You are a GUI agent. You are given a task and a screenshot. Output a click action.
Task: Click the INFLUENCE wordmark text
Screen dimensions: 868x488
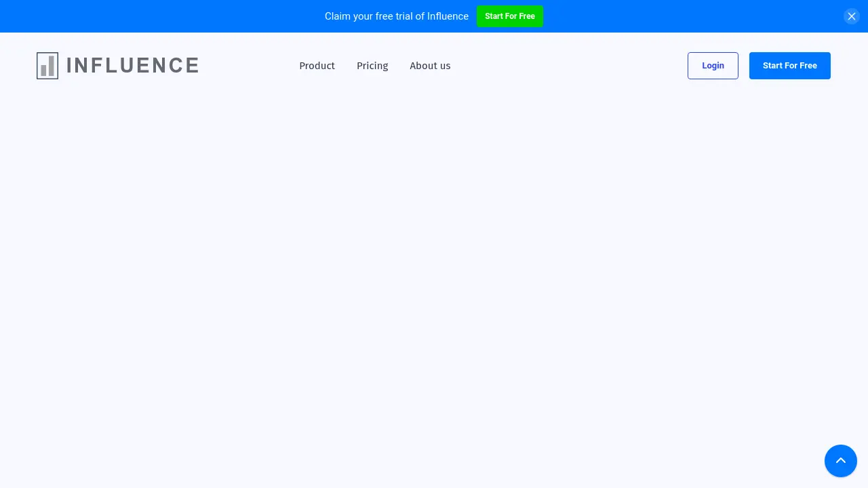pos(132,66)
